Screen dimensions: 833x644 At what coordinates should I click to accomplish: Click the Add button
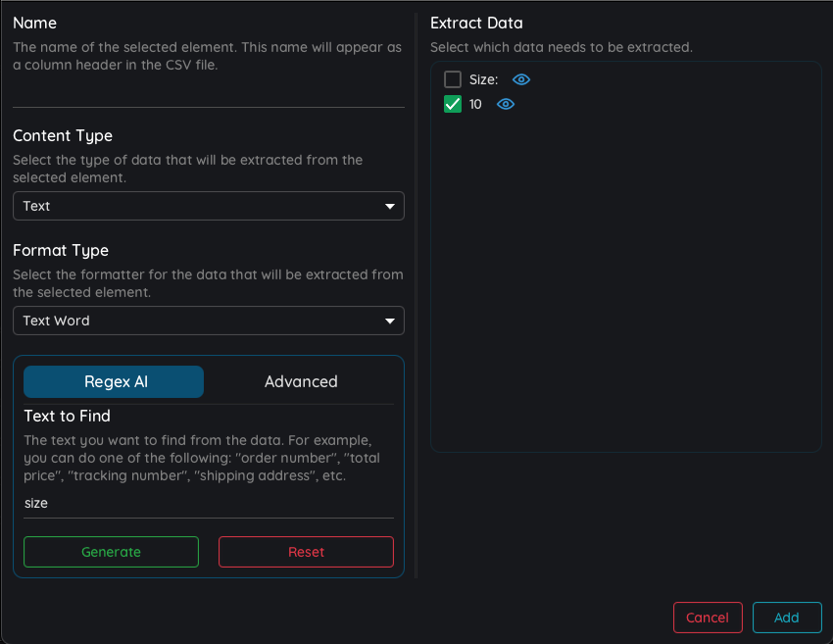click(x=787, y=618)
